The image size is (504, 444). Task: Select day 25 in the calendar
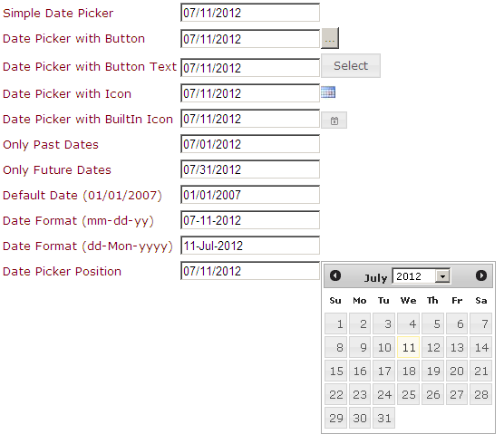coord(408,394)
